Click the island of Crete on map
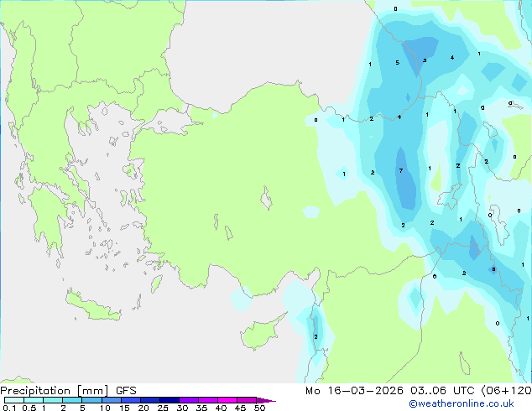Screen dimensions: 532x411 [x=93, y=307]
